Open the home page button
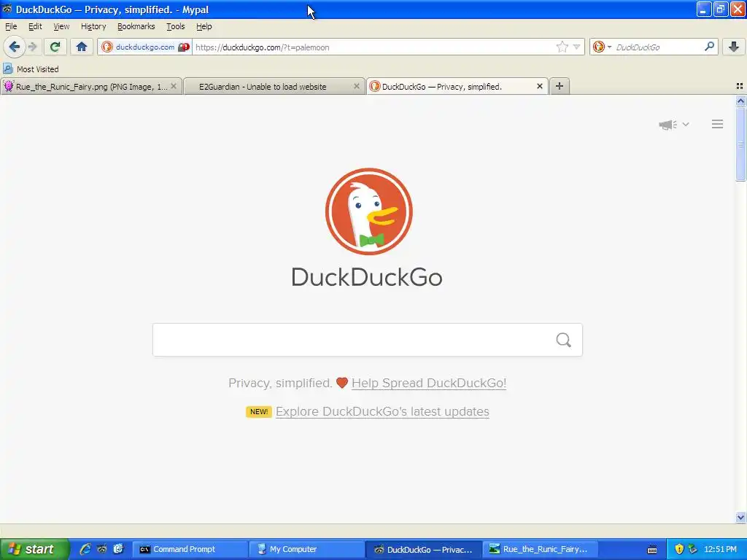This screenshot has height=560, width=747. pyautogui.click(x=82, y=47)
